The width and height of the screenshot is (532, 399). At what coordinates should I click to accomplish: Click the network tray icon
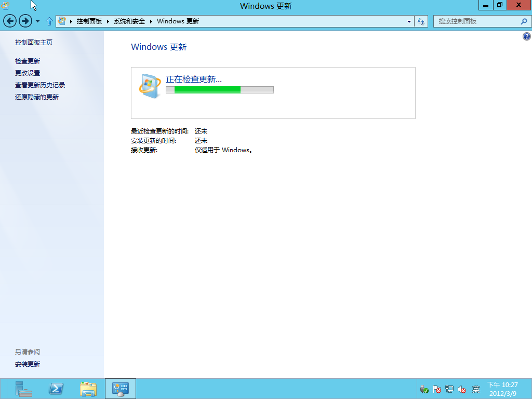click(449, 389)
